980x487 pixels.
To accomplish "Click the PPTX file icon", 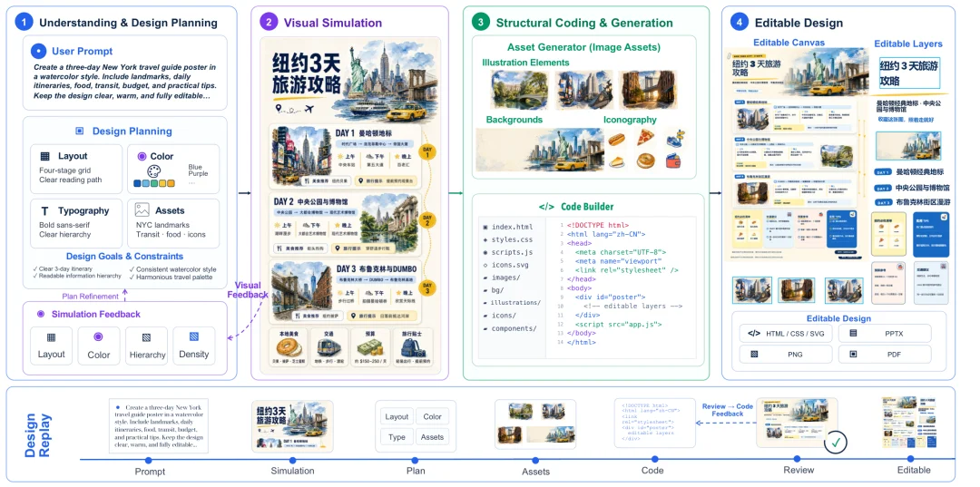I will (x=853, y=334).
